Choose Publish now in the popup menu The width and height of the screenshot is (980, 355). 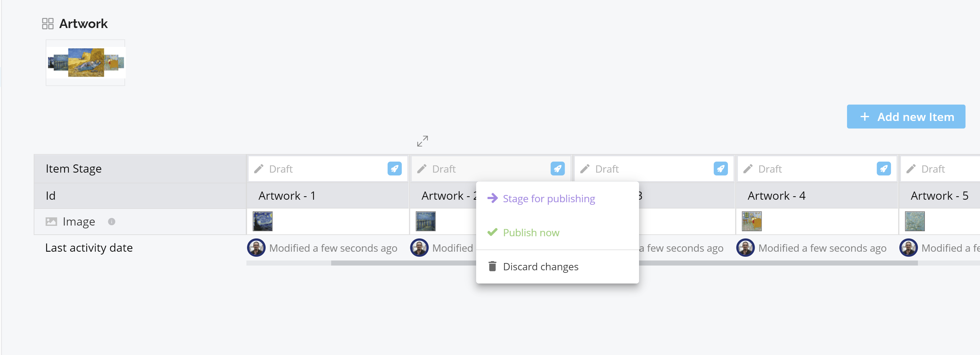531,232
